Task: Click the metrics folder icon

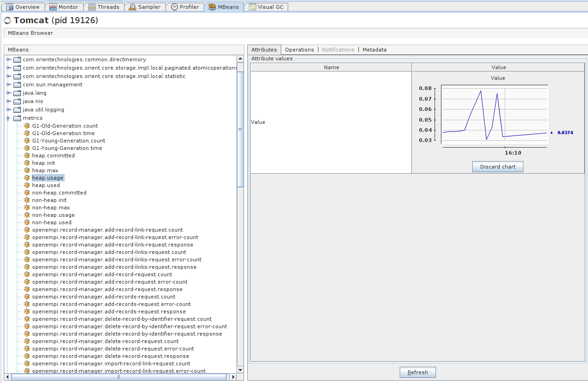Action: (17, 118)
